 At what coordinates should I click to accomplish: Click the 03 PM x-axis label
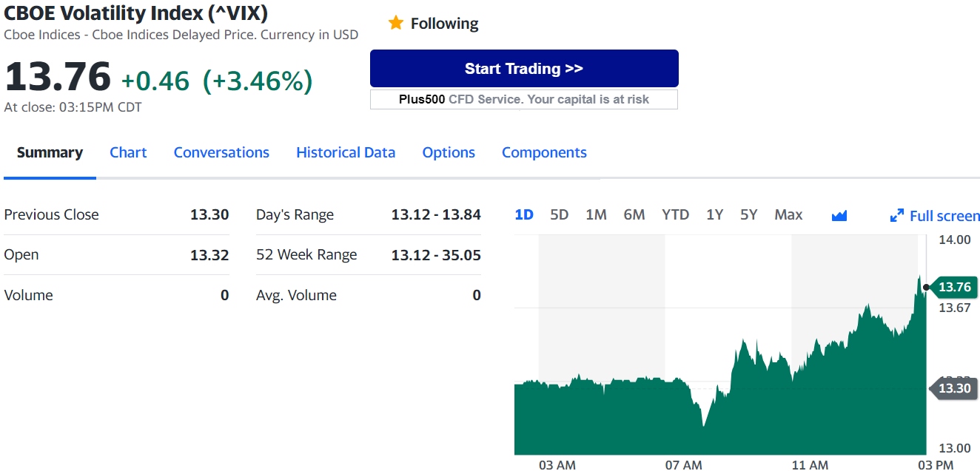pos(936,465)
